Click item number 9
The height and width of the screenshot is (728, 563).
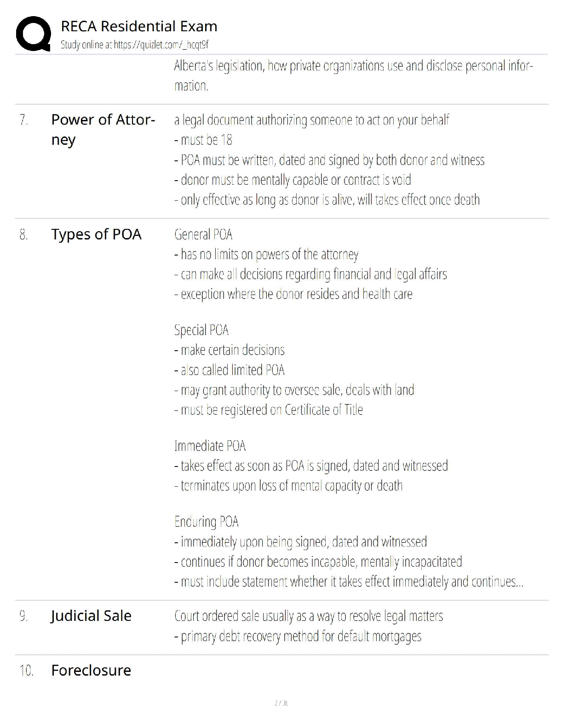(24, 616)
